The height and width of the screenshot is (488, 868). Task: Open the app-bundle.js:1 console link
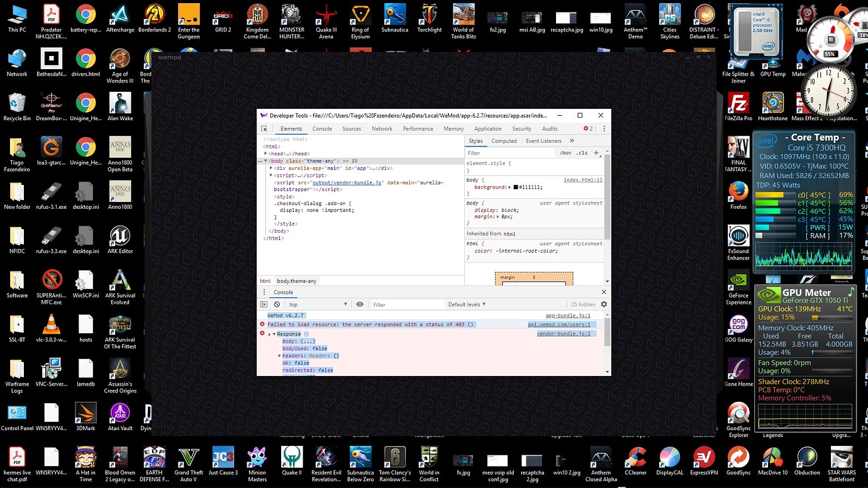coord(568,316)
